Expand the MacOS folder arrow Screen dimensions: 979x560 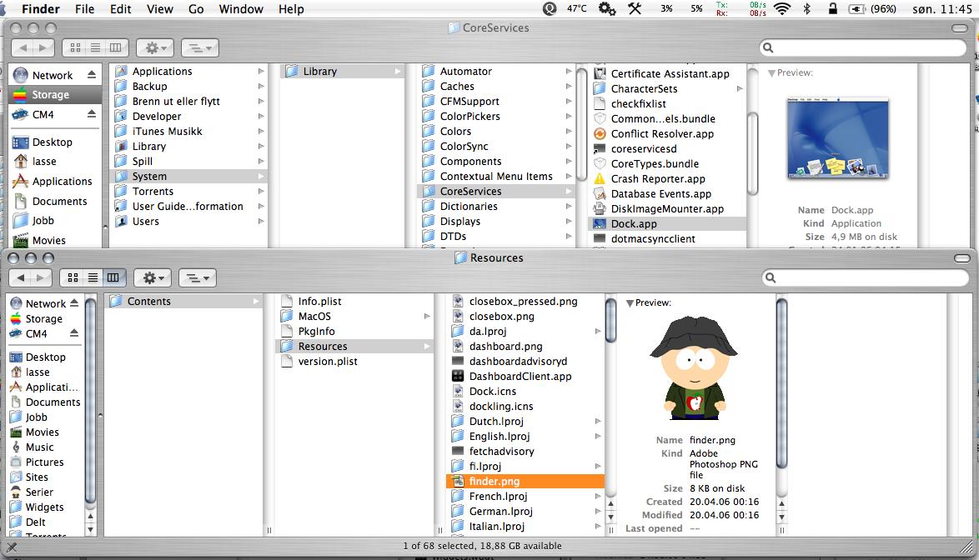(427, 316)
